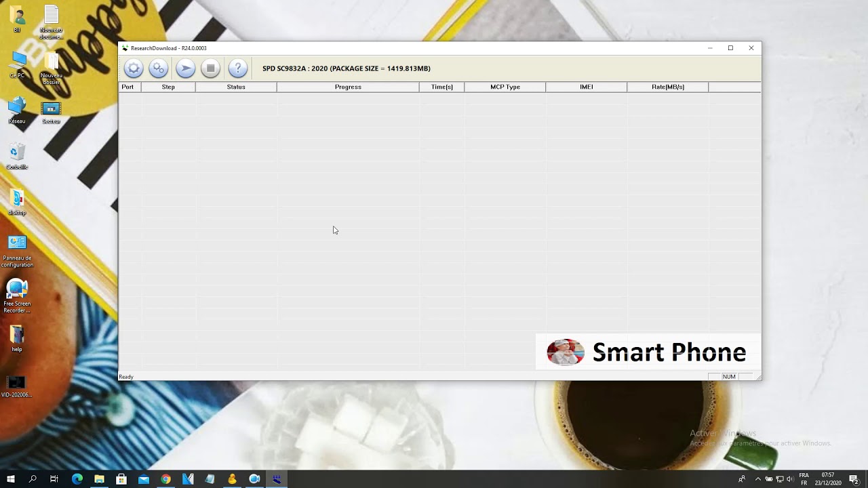
Task: Open taskbar Search magnifier
Action: pyautogui.click(x=33, y=479)
